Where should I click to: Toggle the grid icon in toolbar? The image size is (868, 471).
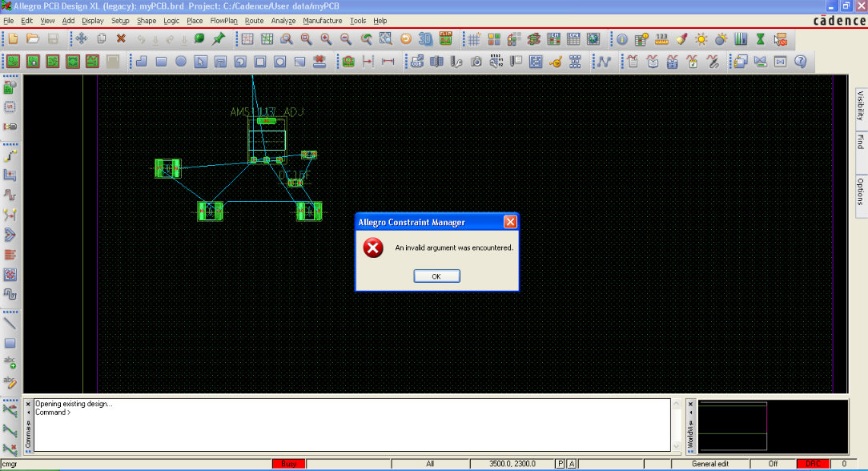pyautogui.click(x=474, y=39)
